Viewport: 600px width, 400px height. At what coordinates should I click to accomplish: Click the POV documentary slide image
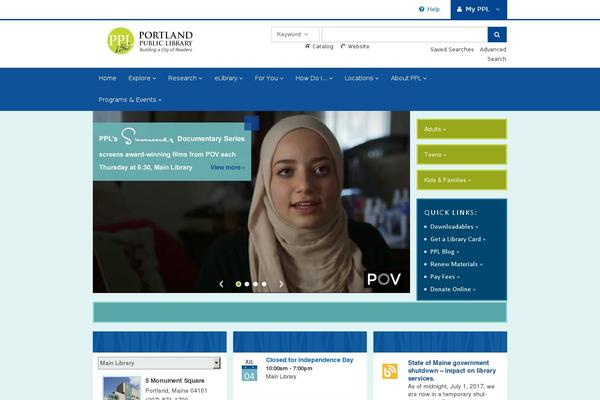(251, 202)
